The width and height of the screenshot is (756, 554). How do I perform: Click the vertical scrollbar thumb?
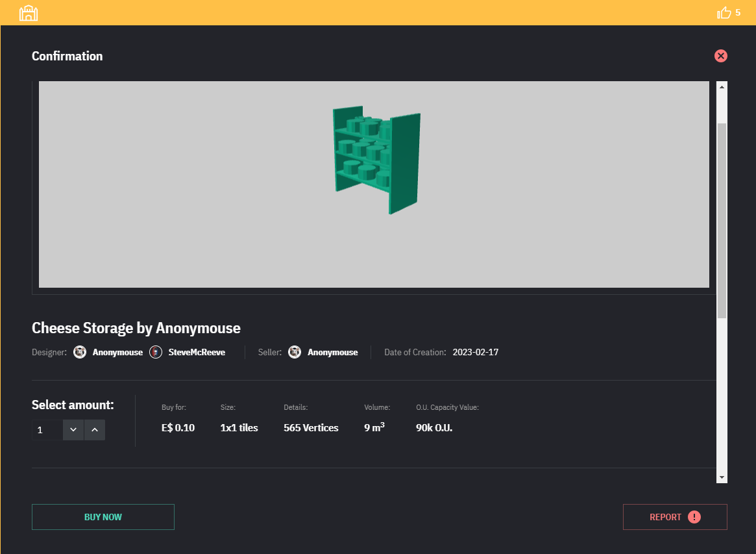pyautogui.click(x=722, y=220)
